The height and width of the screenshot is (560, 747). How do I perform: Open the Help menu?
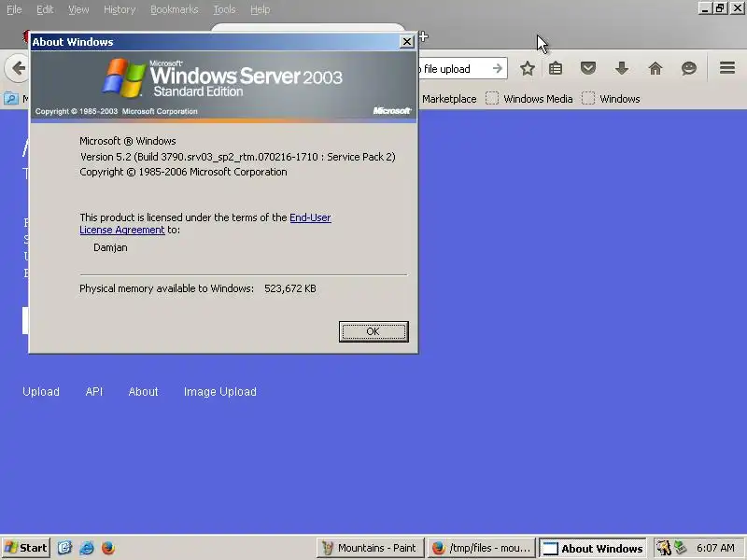tap(261, 9)
